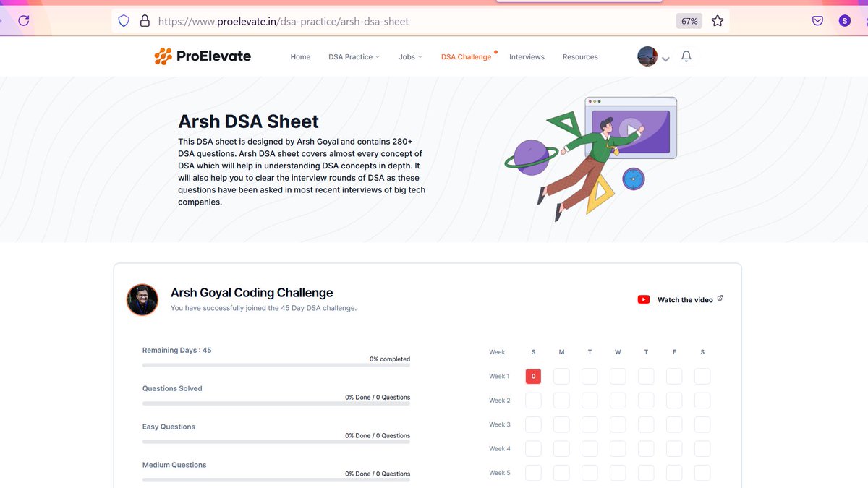
Task: Open Interviews in the navbar
Action: (x=527, y=56)
